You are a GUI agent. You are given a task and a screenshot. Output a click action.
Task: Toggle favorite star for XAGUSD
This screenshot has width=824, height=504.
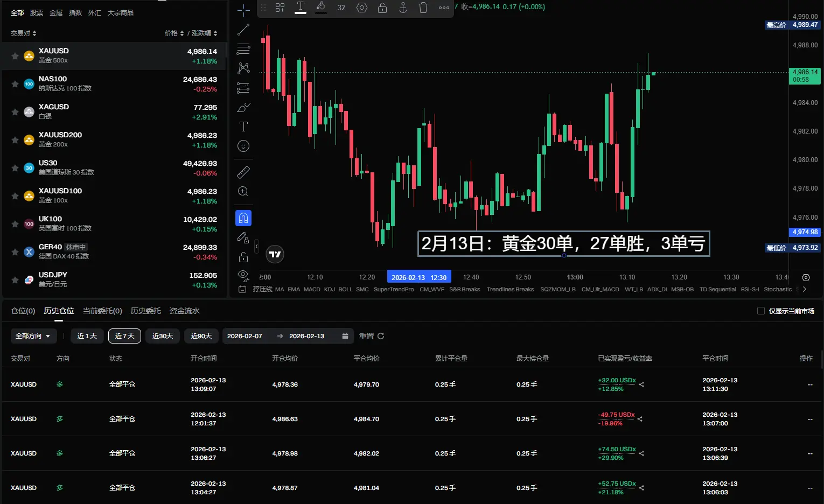15,112
